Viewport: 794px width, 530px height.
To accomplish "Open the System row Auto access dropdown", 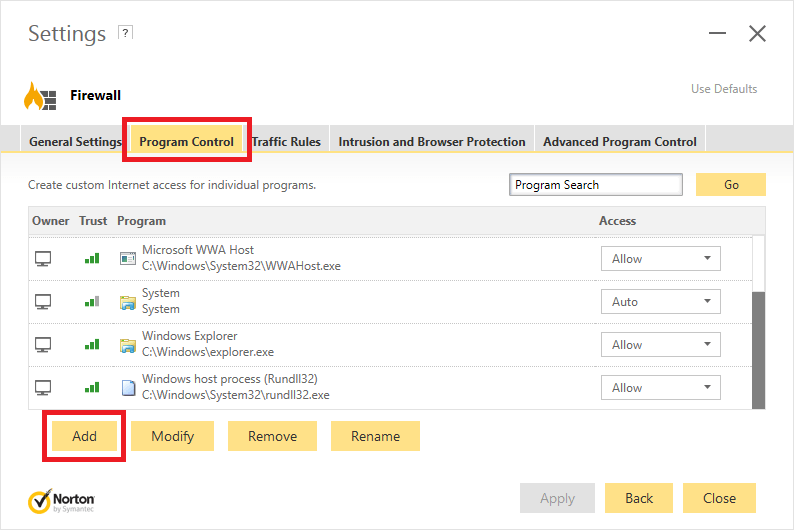I will click(x=660, y=301).
